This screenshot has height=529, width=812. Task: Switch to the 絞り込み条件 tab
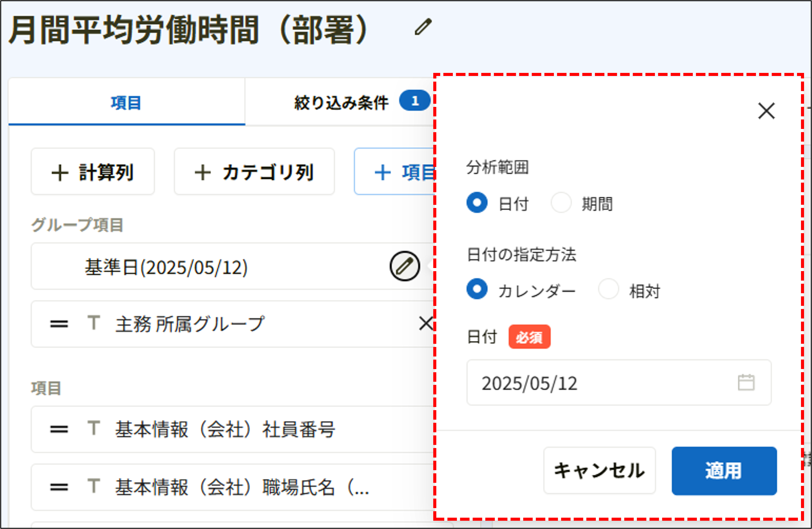tap(341, 102)
